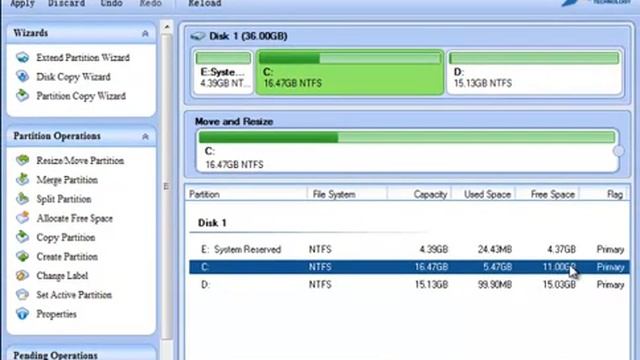Click the Disk Copy Wizard icon

click(22, 76)
